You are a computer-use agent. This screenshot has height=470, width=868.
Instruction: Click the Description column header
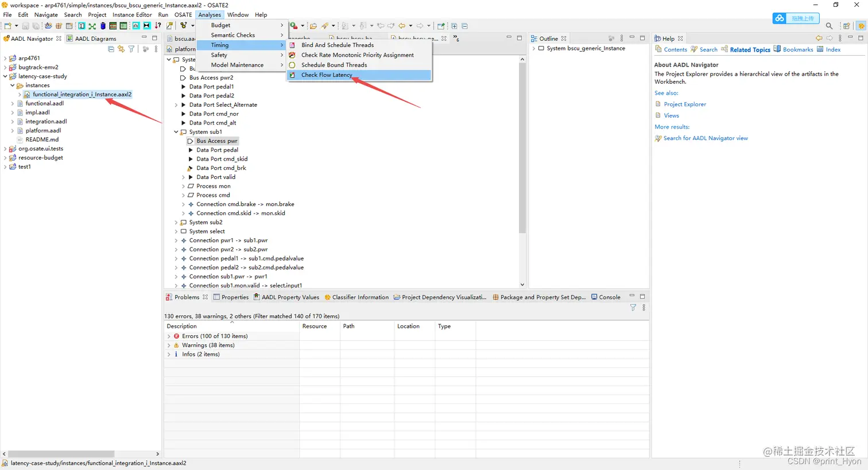231,326
